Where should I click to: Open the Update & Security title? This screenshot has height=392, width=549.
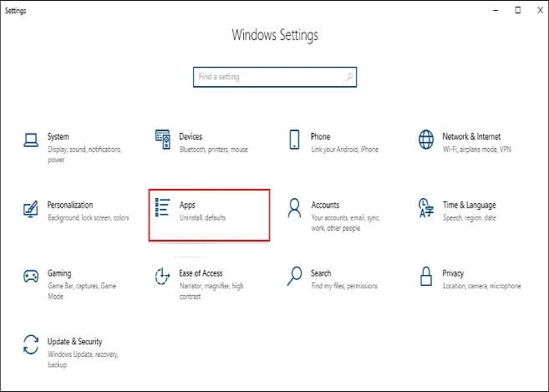74,342
